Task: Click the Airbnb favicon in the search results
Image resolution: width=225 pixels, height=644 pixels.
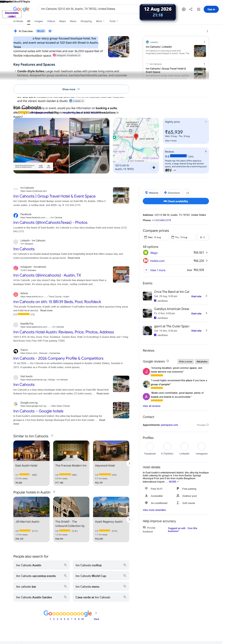Action: 16,295
